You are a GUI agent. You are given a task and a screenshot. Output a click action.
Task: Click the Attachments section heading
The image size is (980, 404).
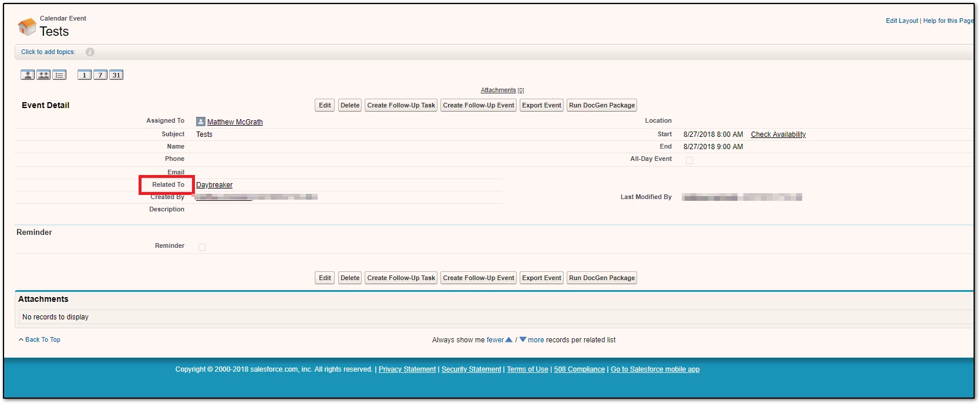(43, 299)
